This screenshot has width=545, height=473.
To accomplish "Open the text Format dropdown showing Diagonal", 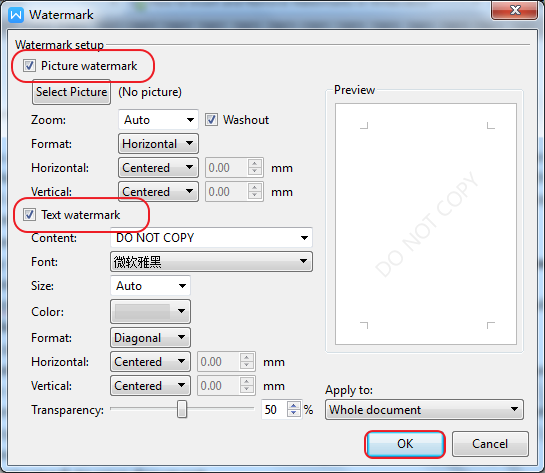I will (x=151, y=337).
